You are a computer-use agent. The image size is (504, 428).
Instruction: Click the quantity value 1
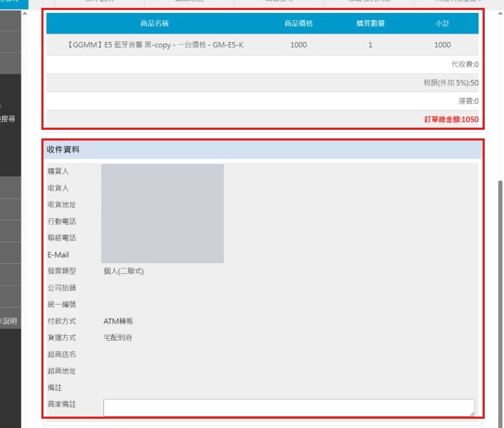click(x=370, y=45)
